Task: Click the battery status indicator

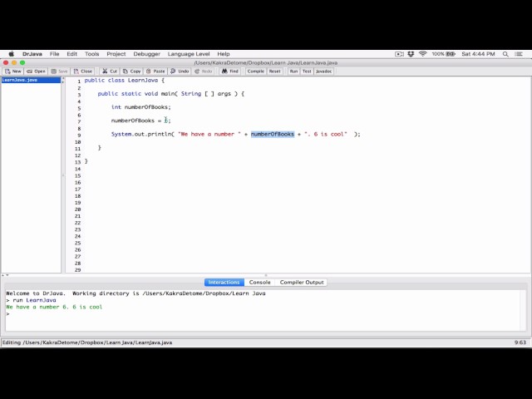Action: click(443, 54)
